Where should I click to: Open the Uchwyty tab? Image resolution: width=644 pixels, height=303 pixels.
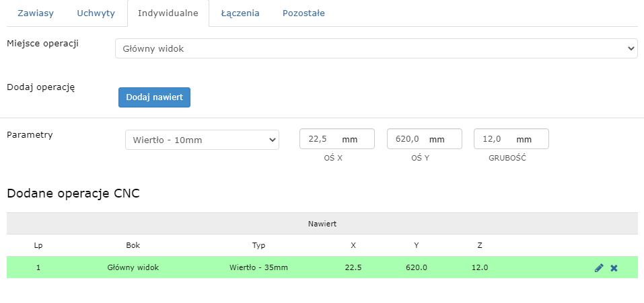tap(96, 13)
